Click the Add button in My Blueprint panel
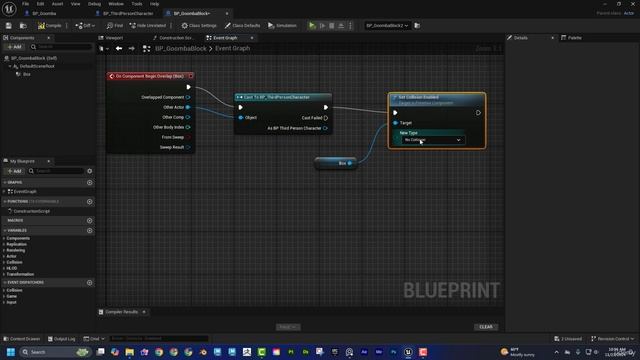Viewport: 640px width, 360px height. (x=14, y=171)
